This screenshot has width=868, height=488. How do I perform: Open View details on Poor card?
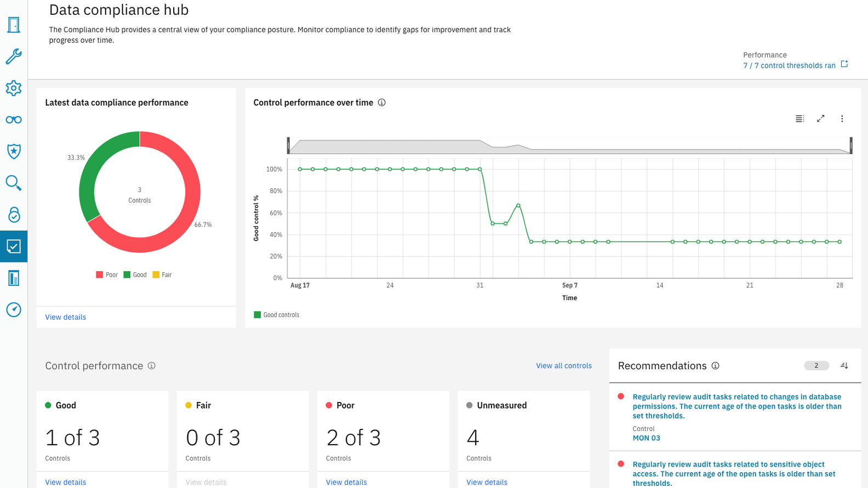[346, 482]
